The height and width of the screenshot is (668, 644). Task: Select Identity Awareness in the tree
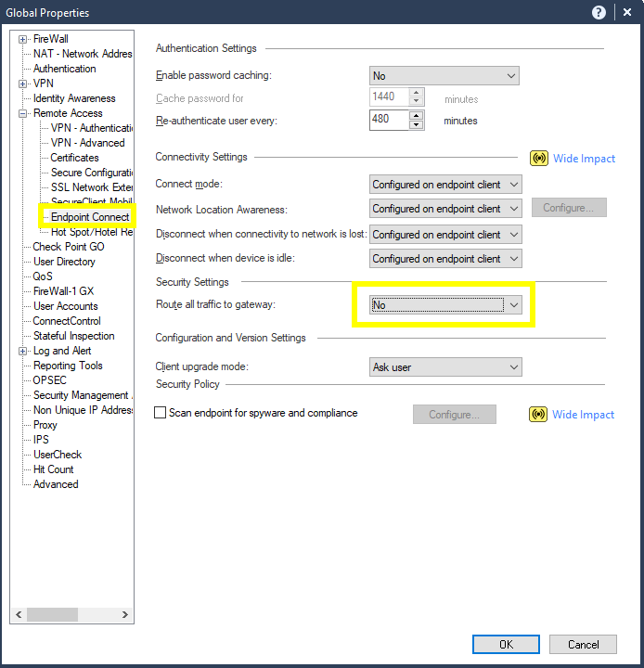pyautogui.click(x=74, y=98)
